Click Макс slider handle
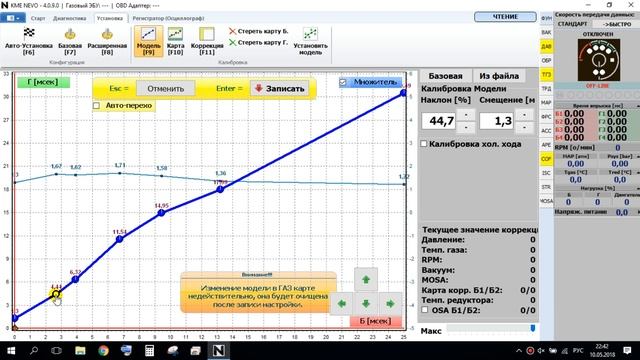Screen dimensions: 640x360 533,328
